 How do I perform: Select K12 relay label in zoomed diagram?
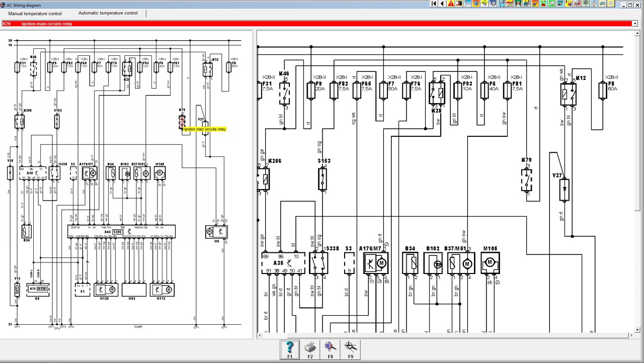click(x=581, y=78)
